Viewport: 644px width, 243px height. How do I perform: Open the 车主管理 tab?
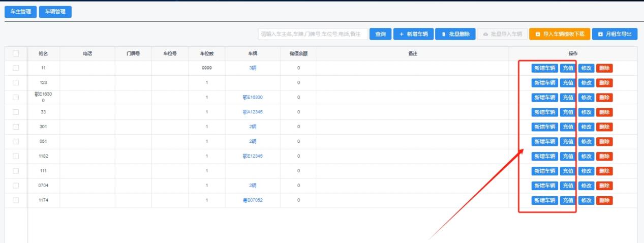[x=21, y=12]
